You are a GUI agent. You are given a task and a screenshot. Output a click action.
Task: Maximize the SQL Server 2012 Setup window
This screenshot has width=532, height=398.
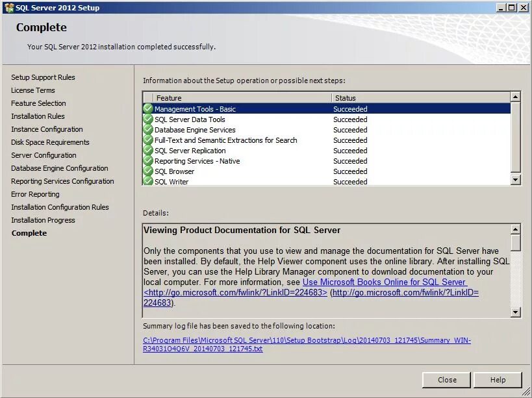(x=511, y=7)
